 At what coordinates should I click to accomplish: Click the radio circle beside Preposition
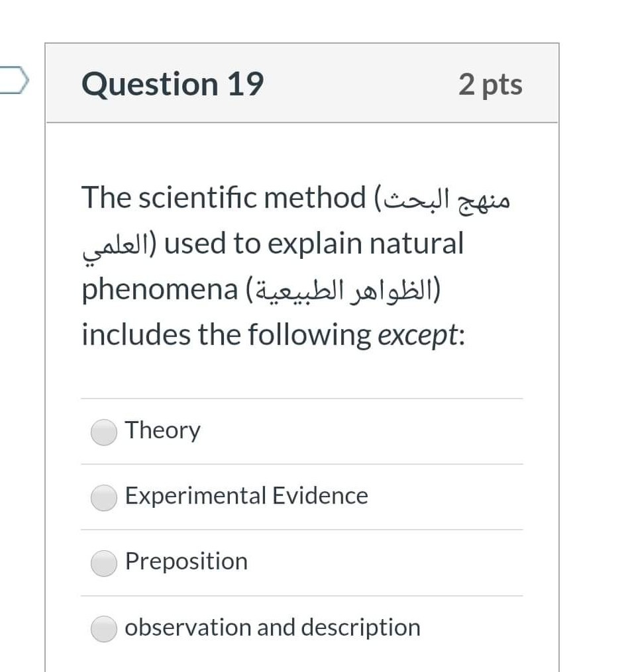pyautogui.click(x=103, y=563)
